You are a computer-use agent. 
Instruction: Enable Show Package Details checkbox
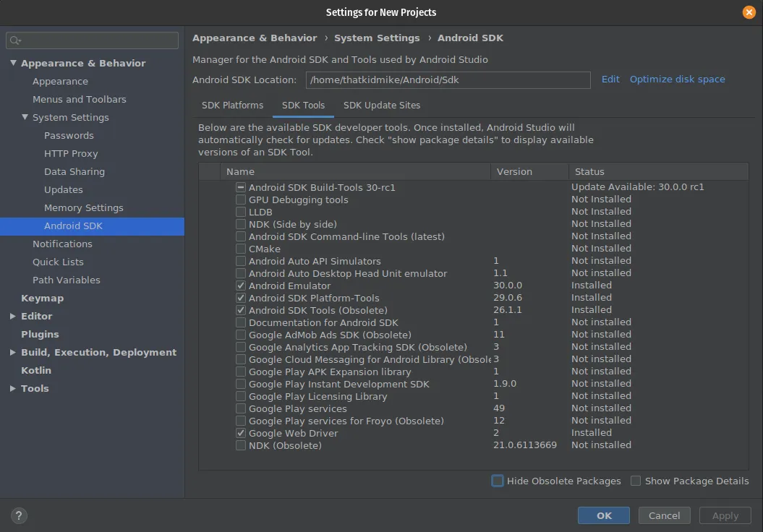tap(636, 481)
